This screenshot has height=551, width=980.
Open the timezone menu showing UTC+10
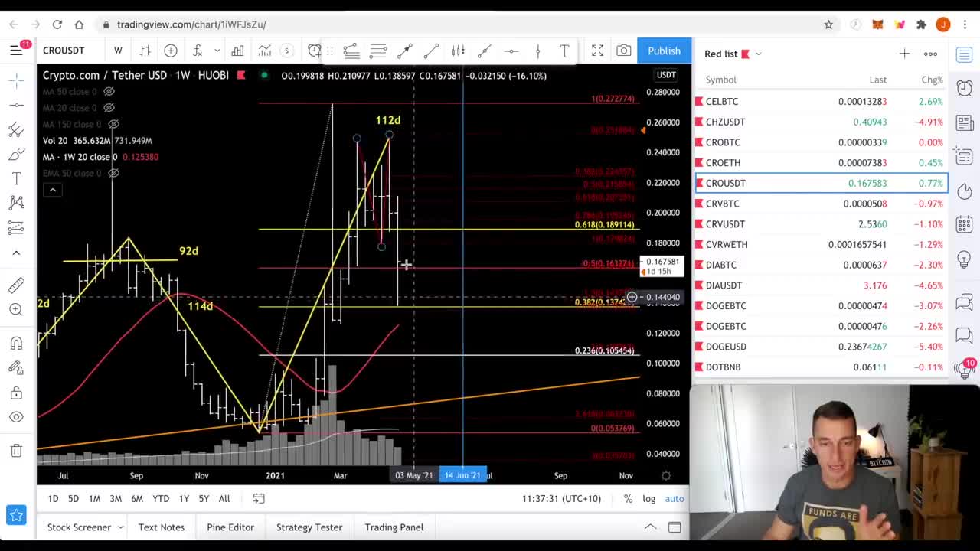561,499
